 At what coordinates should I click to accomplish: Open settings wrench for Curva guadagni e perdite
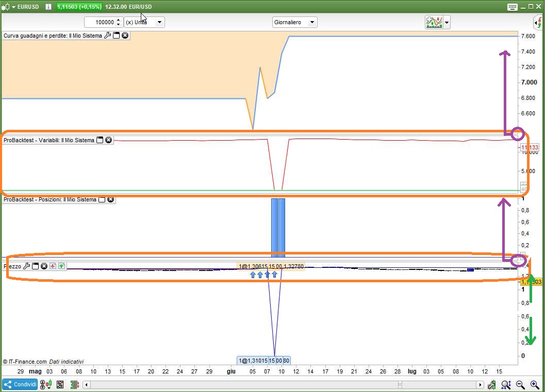[x=107, y=36]
